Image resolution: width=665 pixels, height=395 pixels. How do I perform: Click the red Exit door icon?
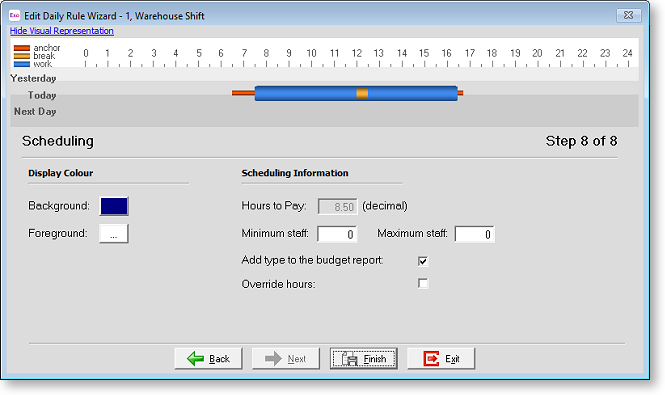tap(431, 359)
